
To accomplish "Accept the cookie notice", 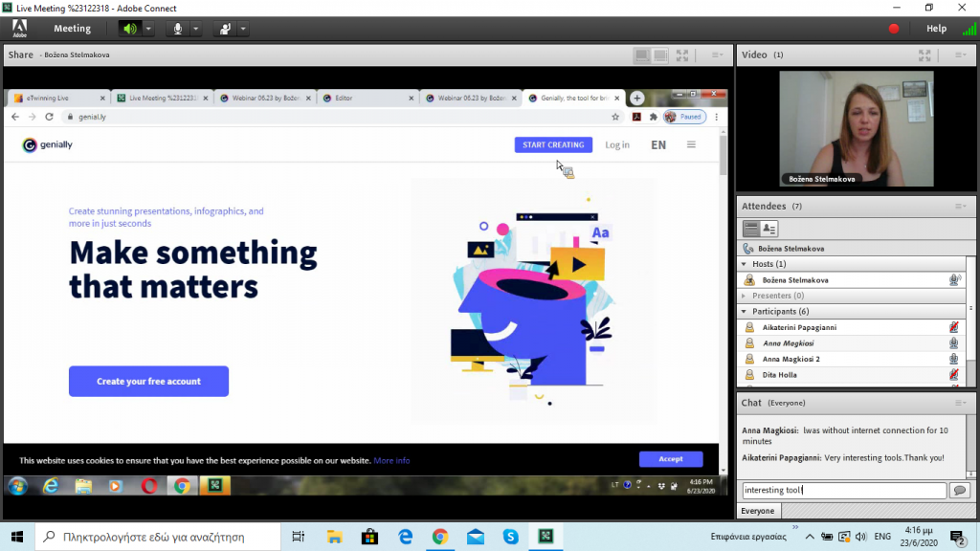I will tap(671, 459).
